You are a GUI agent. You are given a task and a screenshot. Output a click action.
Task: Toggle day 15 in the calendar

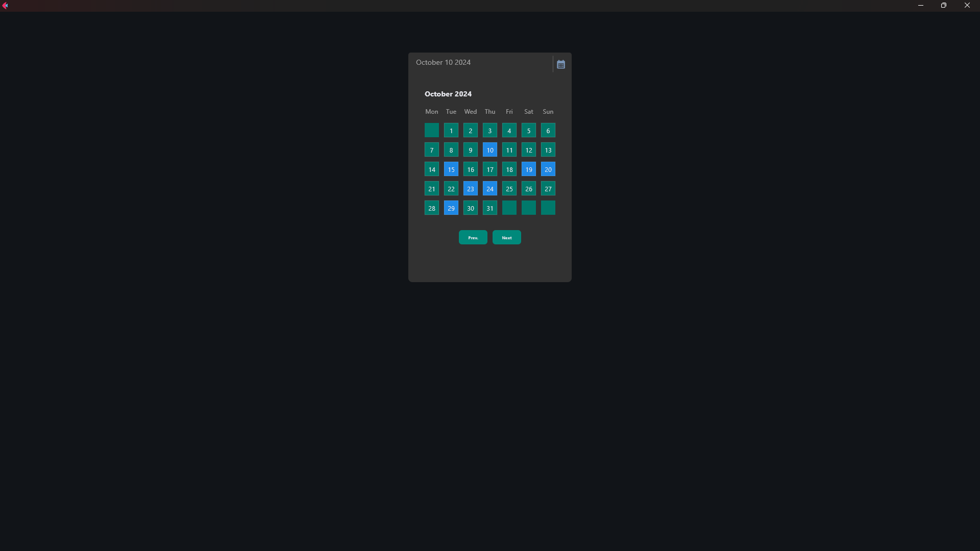451,169
